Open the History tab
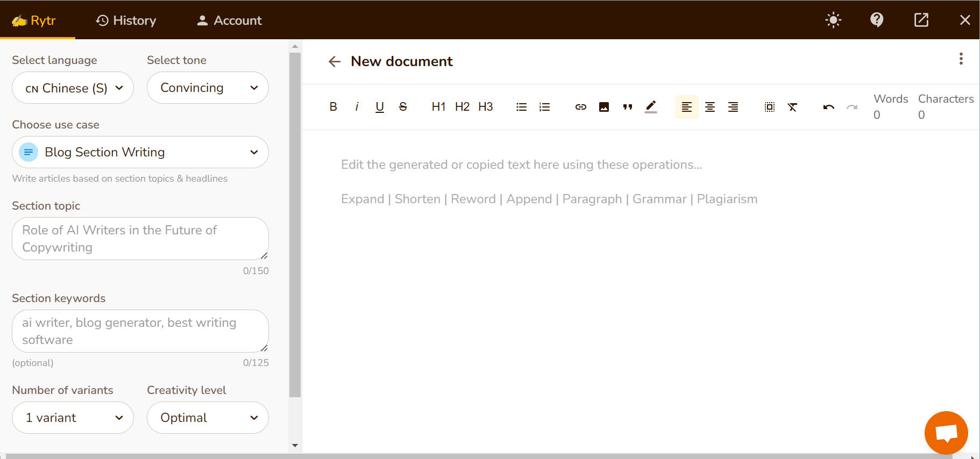 (x=126, y=20)
